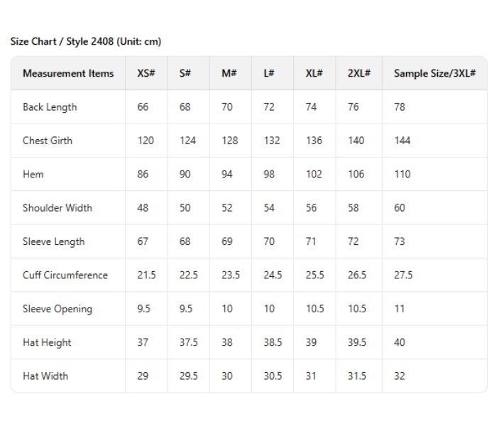Select the Back Length value 66
The image size is (504, 426).
point(143,107)
